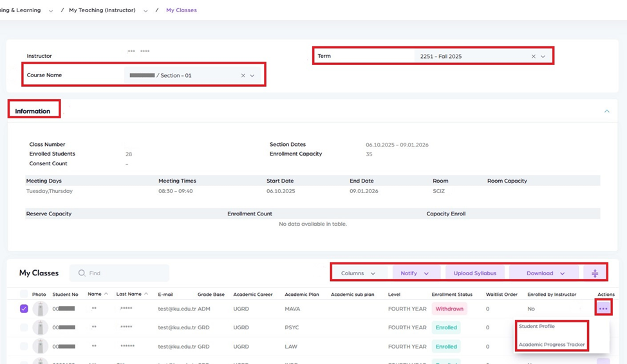Sort by Last Name column arrow
The width and height of the screenshot is (627, 364).
pos(147,294)
